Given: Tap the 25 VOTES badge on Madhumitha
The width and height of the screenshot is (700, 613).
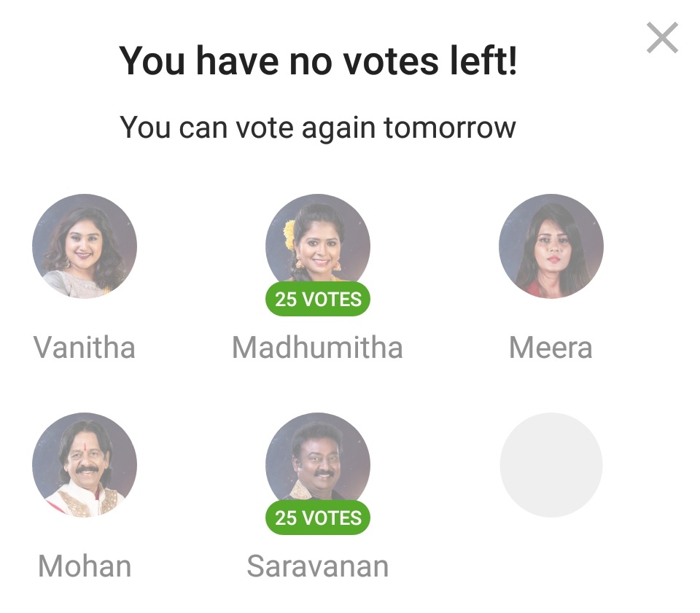Looking at the screenshot, I should (x=318, y=300).
